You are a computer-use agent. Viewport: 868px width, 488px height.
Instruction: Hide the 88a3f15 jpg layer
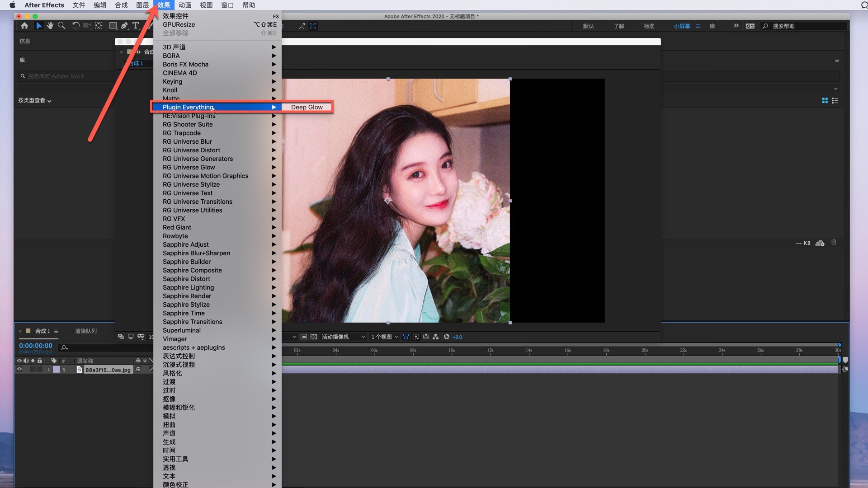(x=19, y=369)
